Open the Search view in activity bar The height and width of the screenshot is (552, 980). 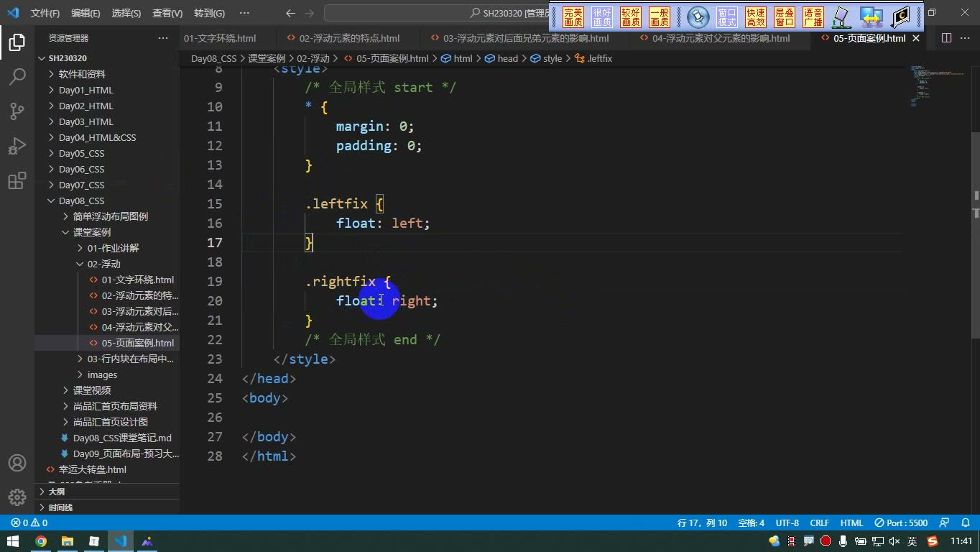17,76
